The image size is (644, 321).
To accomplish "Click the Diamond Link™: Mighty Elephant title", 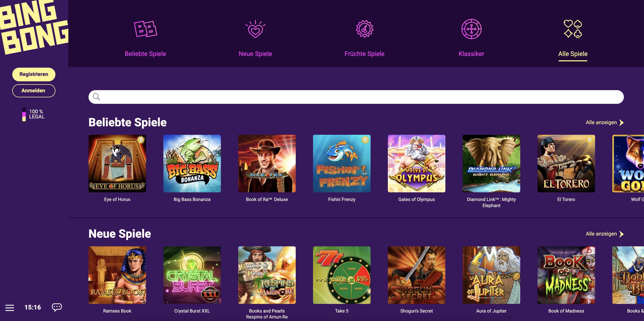I will (491, 202).
